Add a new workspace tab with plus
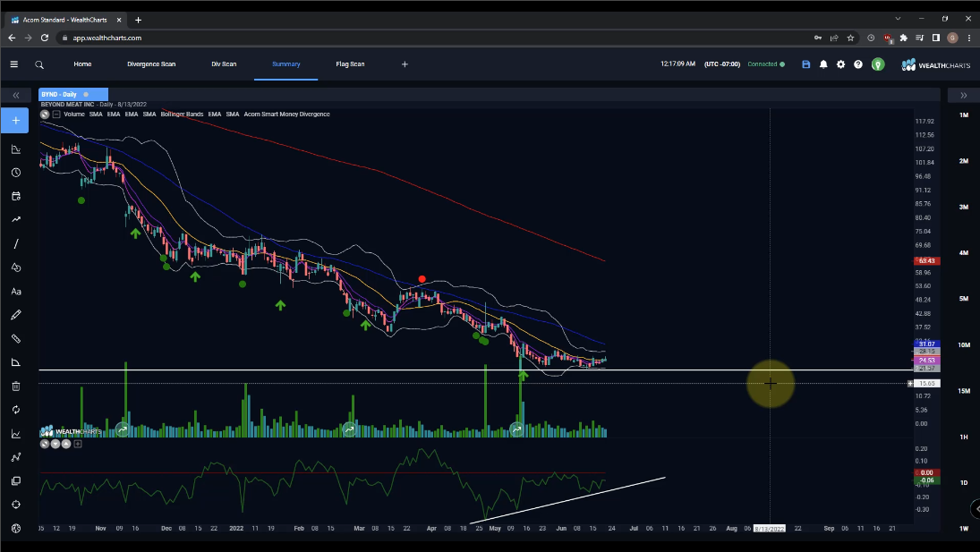 [405, 64]
